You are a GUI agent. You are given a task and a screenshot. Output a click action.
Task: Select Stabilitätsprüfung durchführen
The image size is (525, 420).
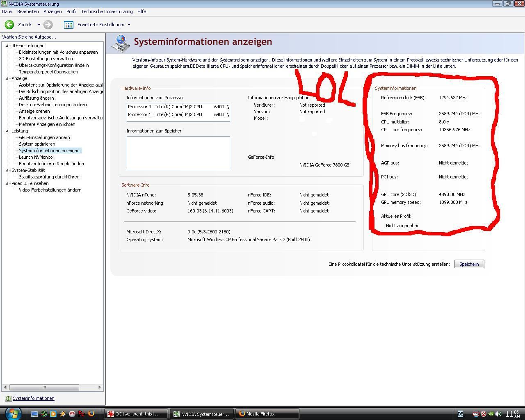click(x=49, y=177)
